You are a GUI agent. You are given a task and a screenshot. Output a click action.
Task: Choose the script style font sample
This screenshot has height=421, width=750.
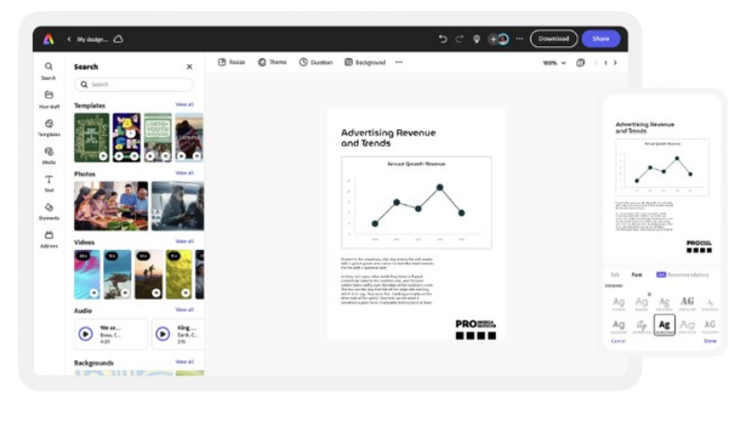coord(641,326)
